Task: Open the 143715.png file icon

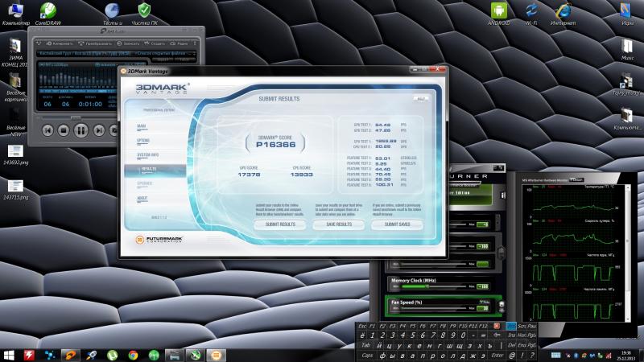Action: tap(15, 190)
